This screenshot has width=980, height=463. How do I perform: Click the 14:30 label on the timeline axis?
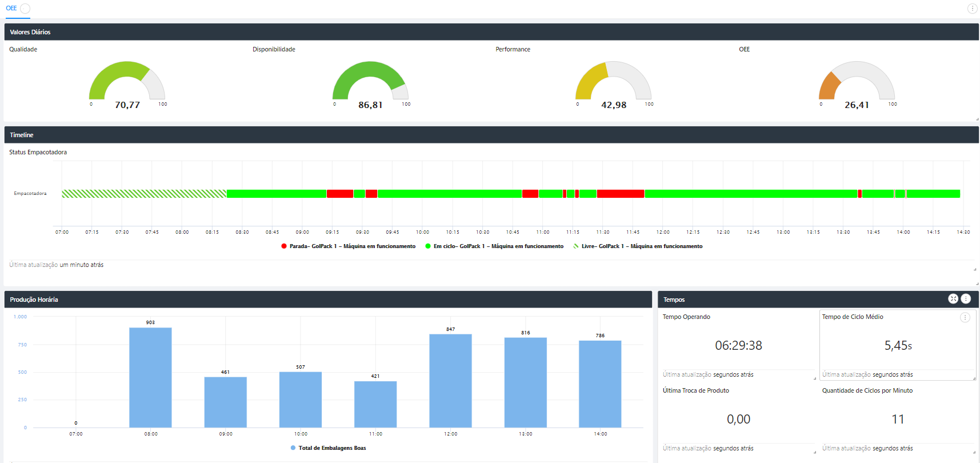pos(963,232)
